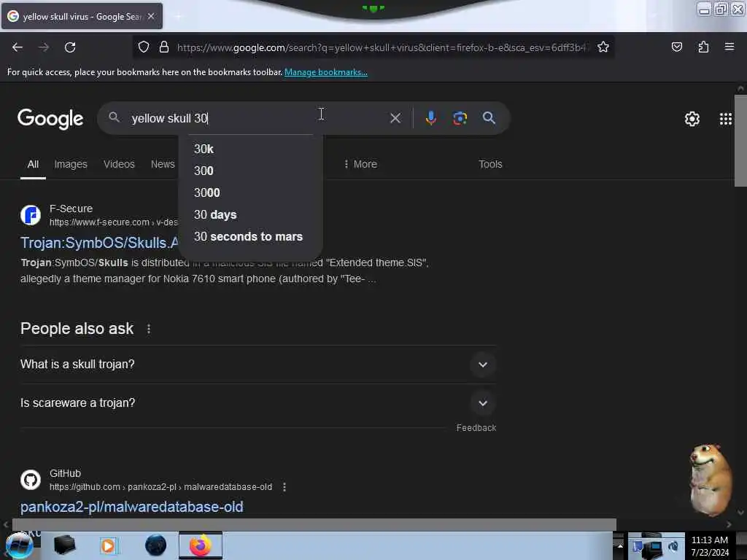Viewport: 747px width, 560px height.
Task: Switch to the Videos tab
Action: (119, 164)
